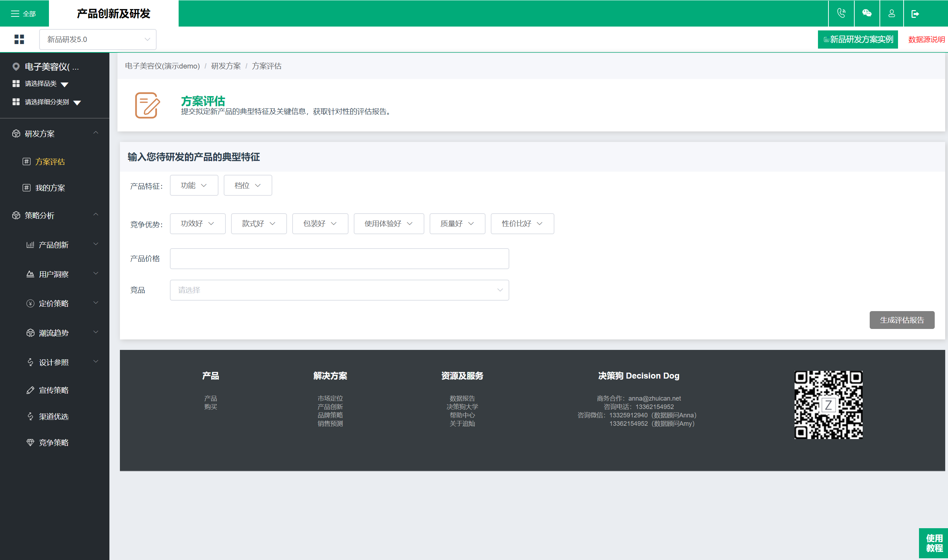The image size is (948, 560).
Task: Open the 帮助中心 footer link
Action: pyautogui.click(x=462, y=415)
